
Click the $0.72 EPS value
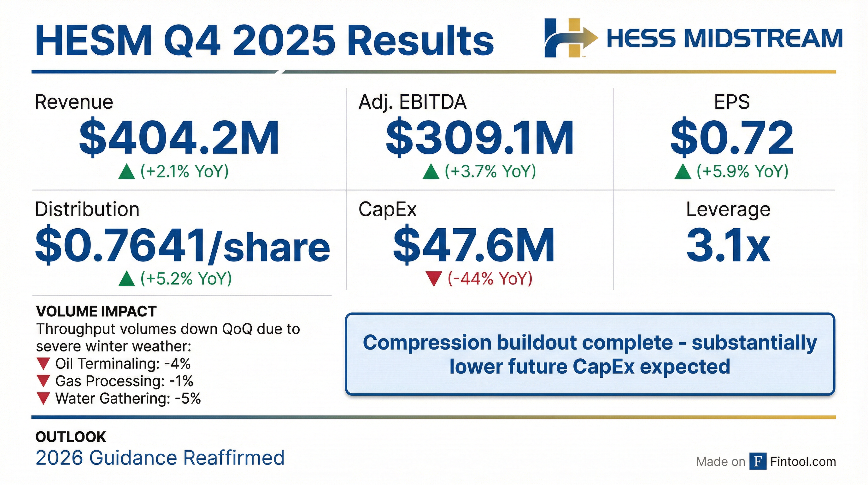coord(732,138)
